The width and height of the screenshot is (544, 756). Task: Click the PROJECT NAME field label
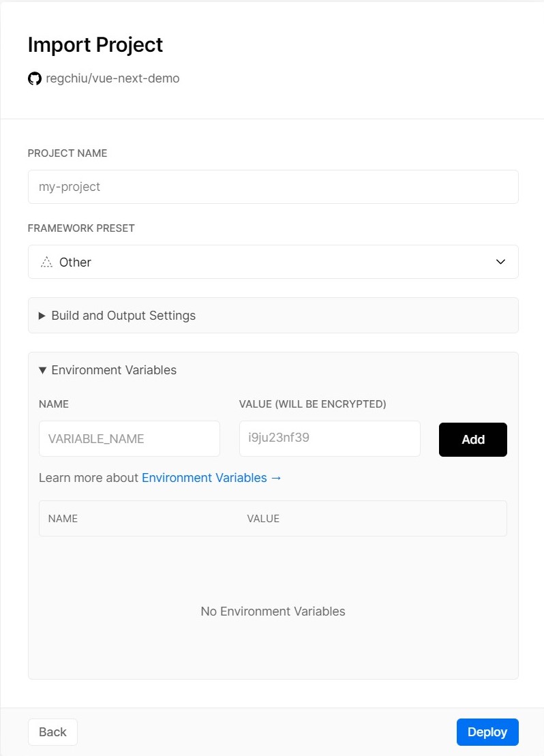[x=67, y=153]
